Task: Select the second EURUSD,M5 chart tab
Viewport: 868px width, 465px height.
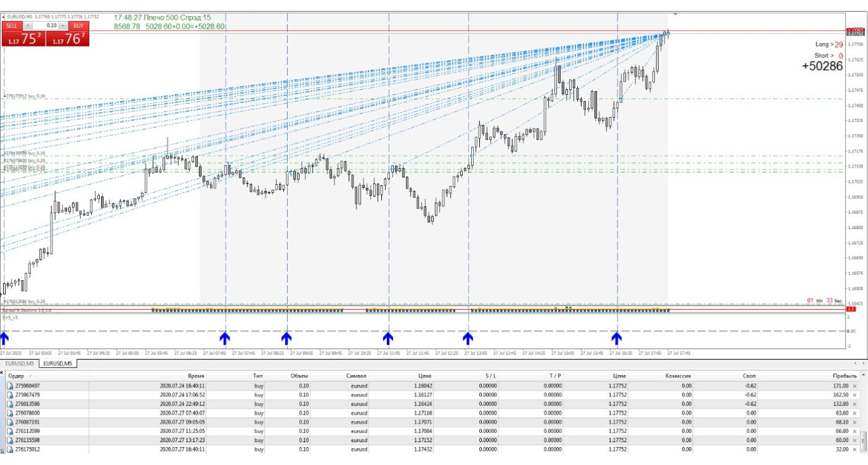Action: [58, 363]
